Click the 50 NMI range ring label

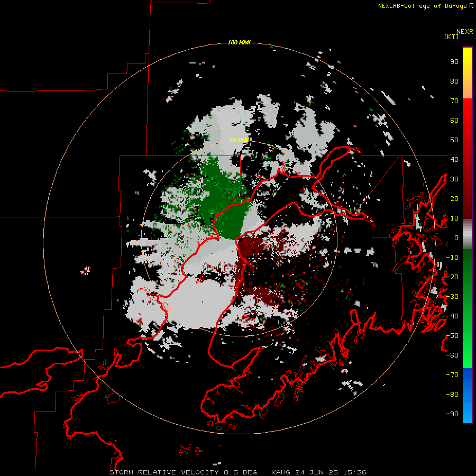239,140
